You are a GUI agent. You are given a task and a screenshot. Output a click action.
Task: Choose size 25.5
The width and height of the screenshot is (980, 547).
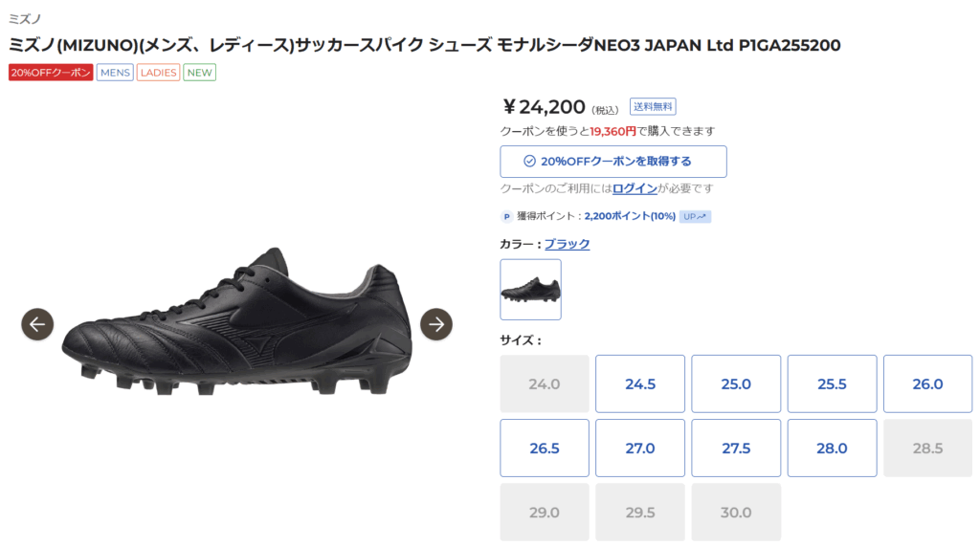coord(832,384)
